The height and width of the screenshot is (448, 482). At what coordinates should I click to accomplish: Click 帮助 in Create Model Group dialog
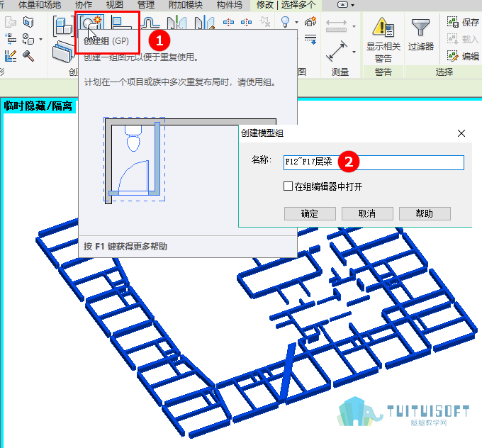pos(425,213)
